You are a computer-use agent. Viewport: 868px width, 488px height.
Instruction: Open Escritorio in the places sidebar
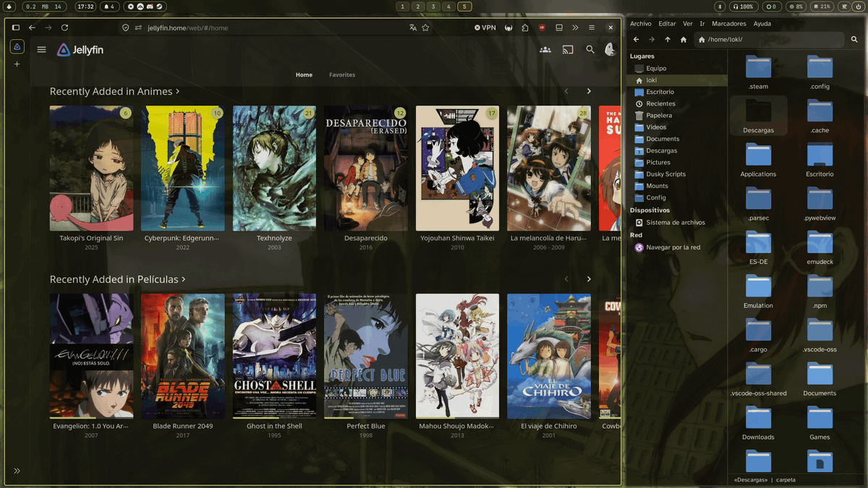[x=677, y=92]
